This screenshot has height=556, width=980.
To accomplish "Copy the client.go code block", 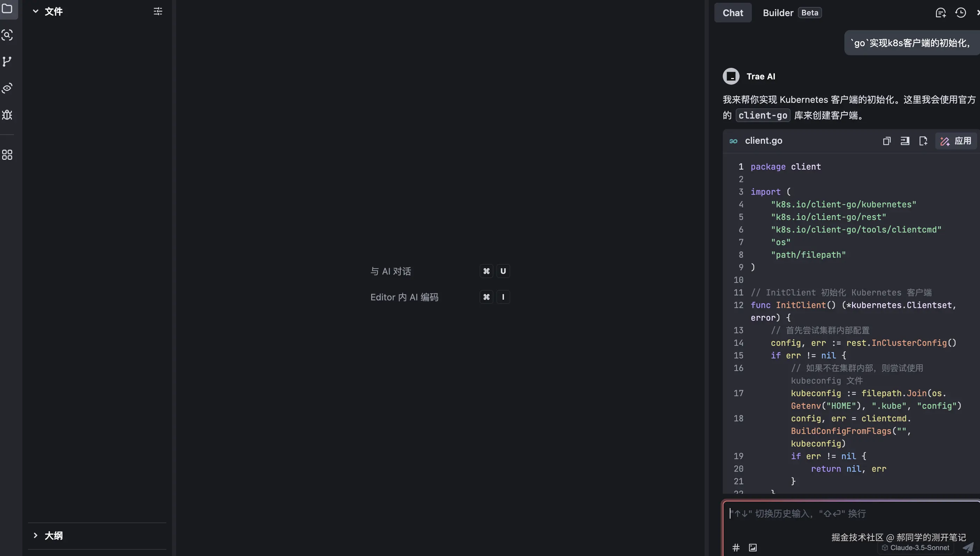I will tap(886, 141).
